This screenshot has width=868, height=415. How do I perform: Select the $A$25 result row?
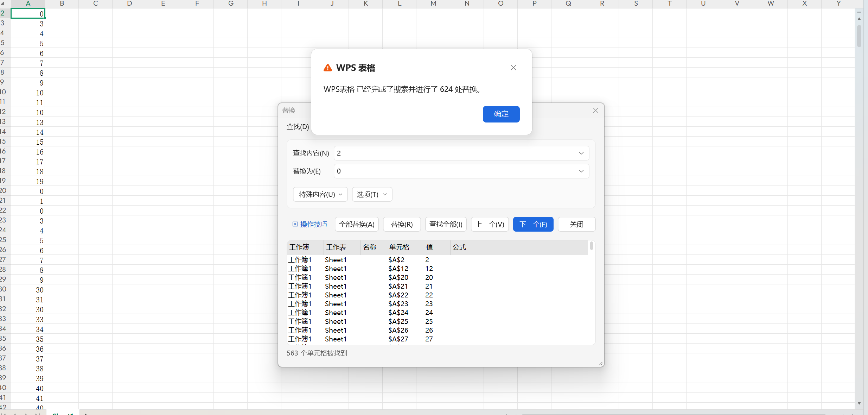tap(437, 321)
